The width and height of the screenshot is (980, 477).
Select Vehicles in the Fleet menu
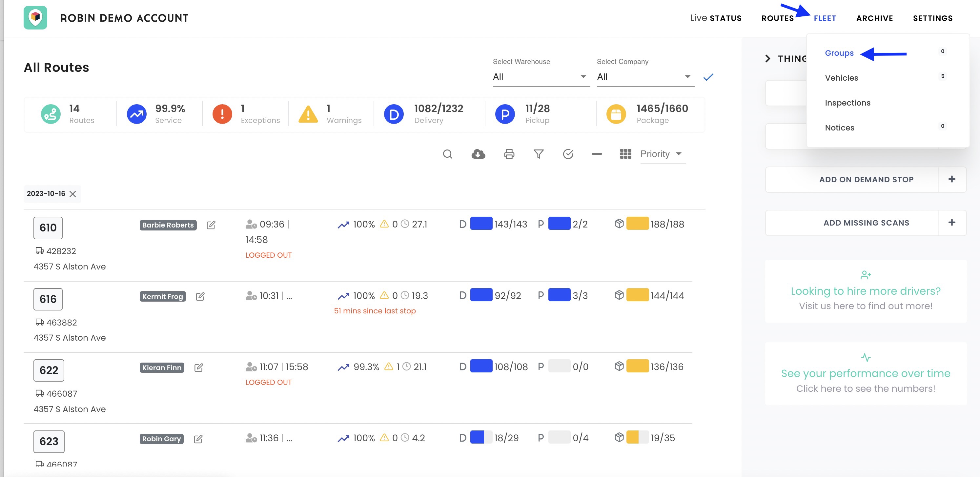[841, 78]
